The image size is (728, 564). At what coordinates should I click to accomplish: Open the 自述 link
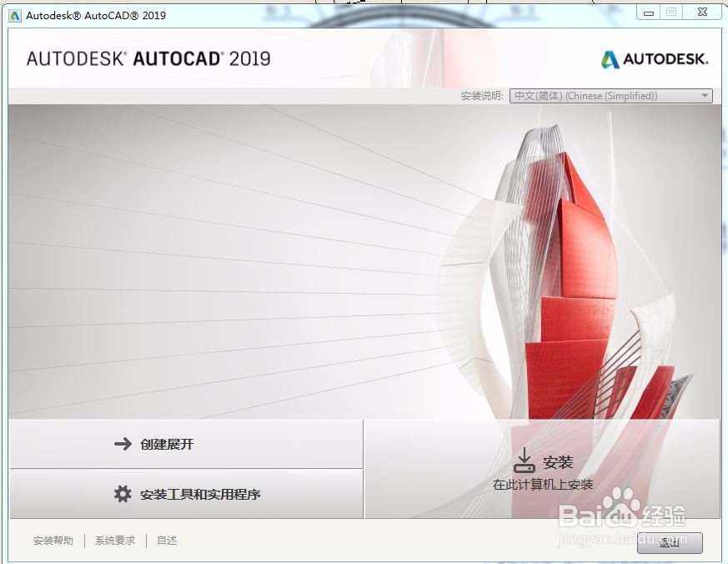tap(167, 541)
